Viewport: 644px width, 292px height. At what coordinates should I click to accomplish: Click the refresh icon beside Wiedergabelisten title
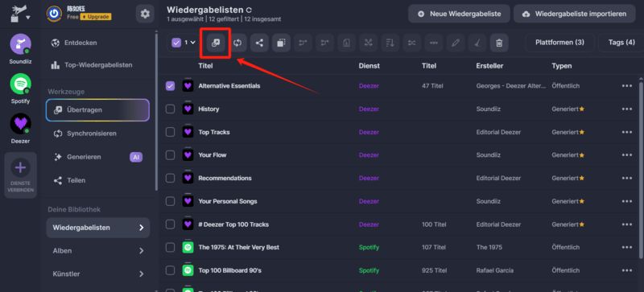click(x=249, y=10)
